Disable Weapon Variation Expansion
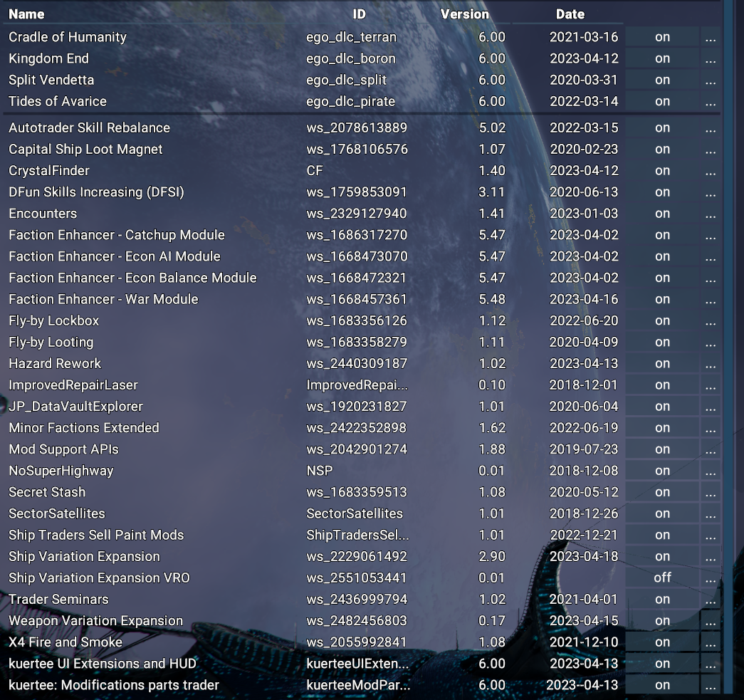744x700 pixels. point(662,621)
